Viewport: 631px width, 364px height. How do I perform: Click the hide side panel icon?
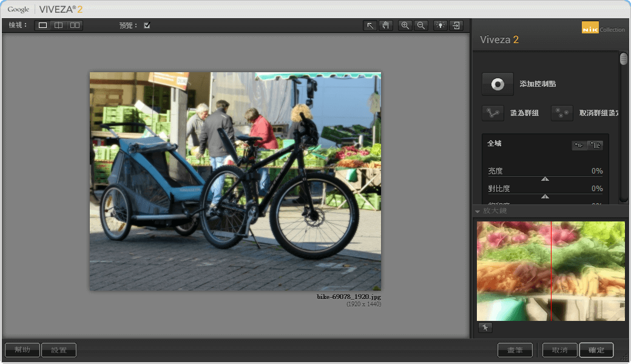click(456, 25)
